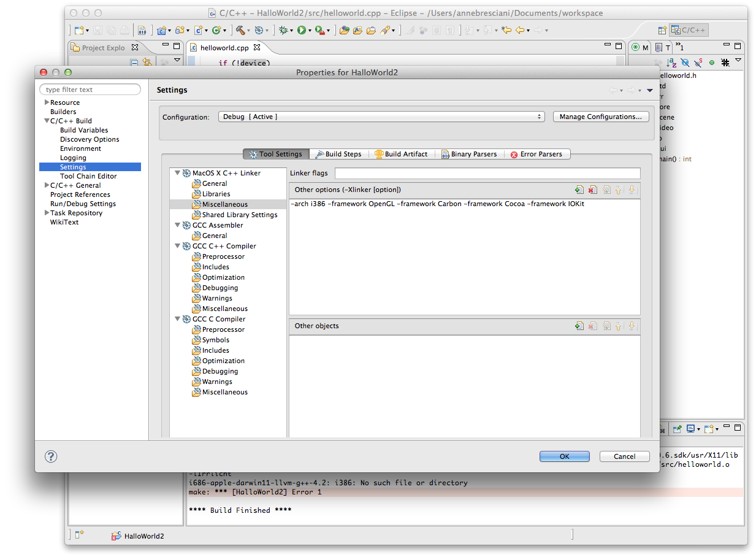The width and height of the screenshot is (756, 557).
Task: Select Build Variables in properties tree
Action: point(84,130)
